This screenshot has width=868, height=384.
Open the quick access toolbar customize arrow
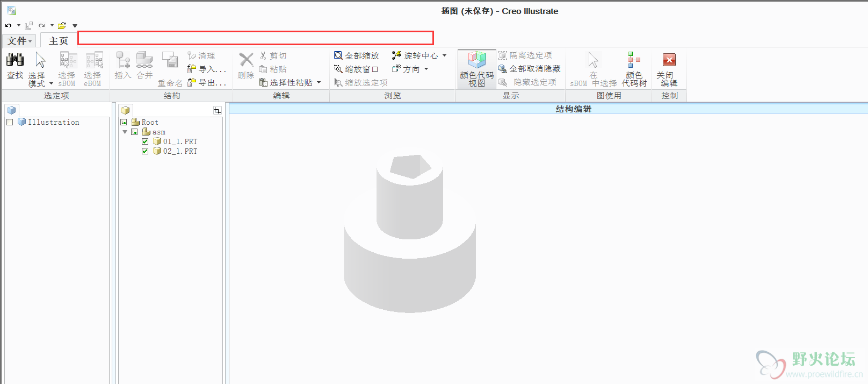(x=75, y=26)
